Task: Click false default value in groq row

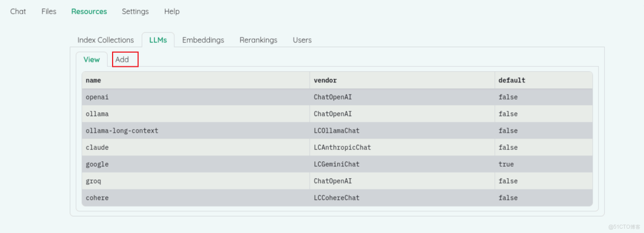Action: coord(543,181)
